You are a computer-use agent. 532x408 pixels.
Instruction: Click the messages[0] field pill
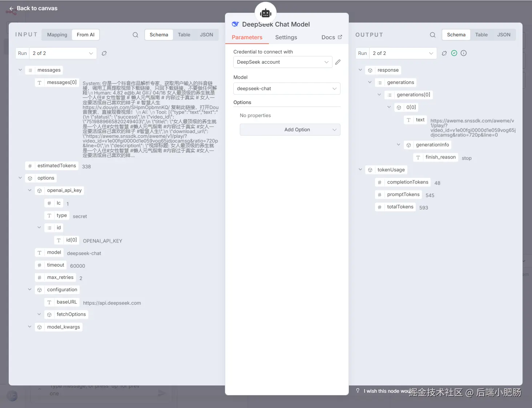click(57, 83)
